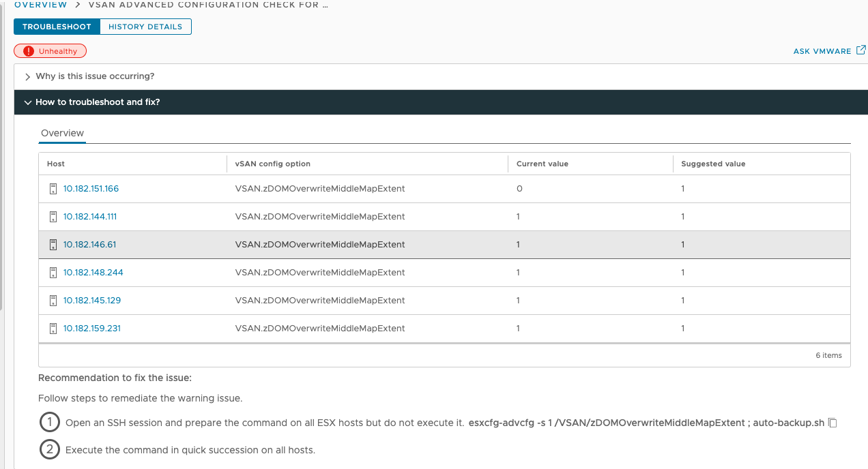Select the Overview tab in troubleshoot panel
The height and width of the screenshot is (469, 868).
62,134
